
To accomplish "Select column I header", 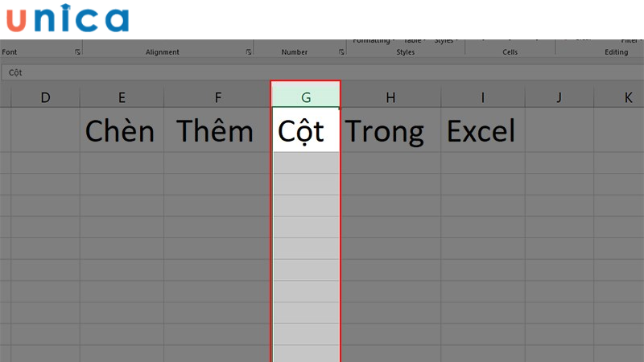I will point(483,97).
